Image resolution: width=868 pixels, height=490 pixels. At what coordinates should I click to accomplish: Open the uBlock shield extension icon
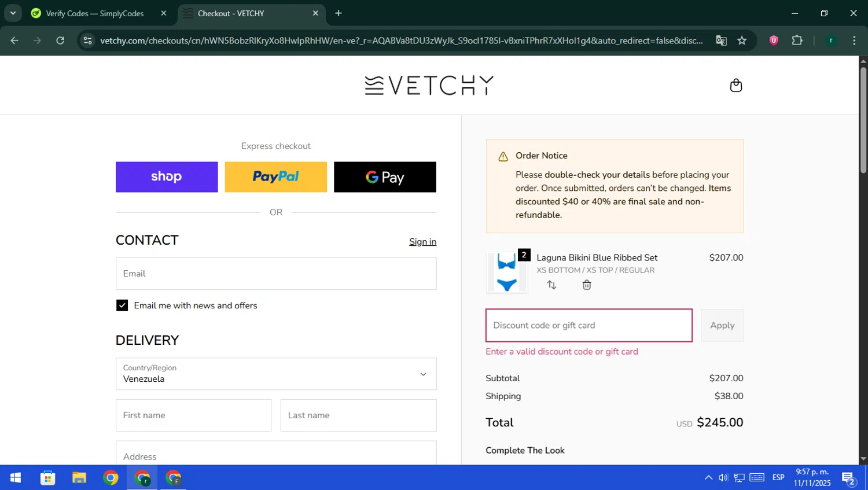tap(774, 40)
